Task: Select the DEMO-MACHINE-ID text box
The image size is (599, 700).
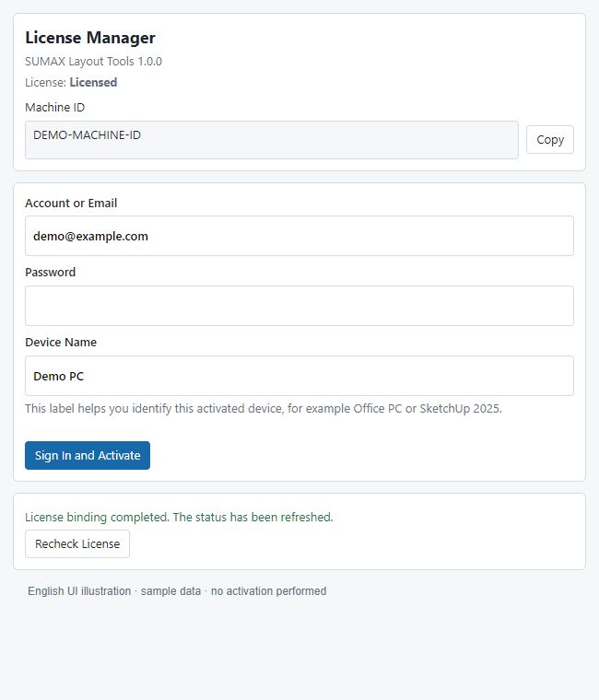Action: coord(272,140)
